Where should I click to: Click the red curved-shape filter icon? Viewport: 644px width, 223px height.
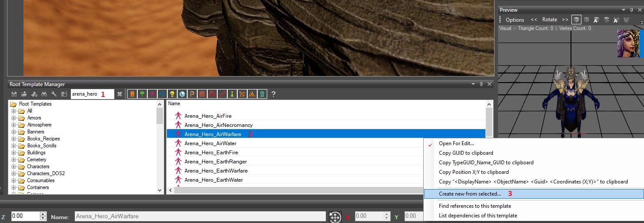coord(212,94)
